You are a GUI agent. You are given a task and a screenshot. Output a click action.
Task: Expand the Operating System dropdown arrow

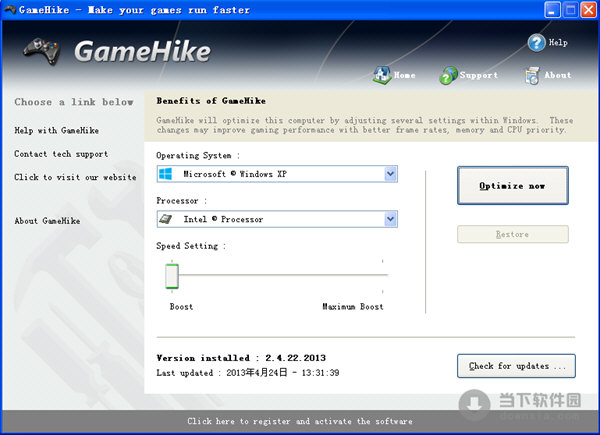click(390, 174)
